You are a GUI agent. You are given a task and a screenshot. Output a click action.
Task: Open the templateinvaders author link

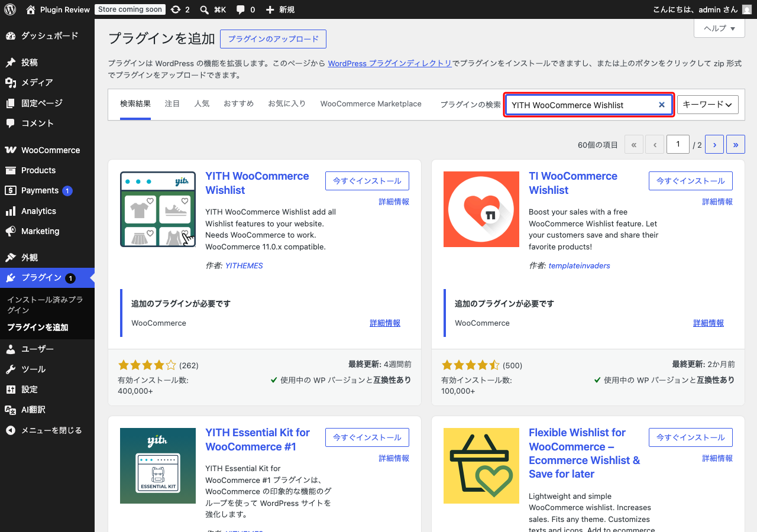(580, 266)
